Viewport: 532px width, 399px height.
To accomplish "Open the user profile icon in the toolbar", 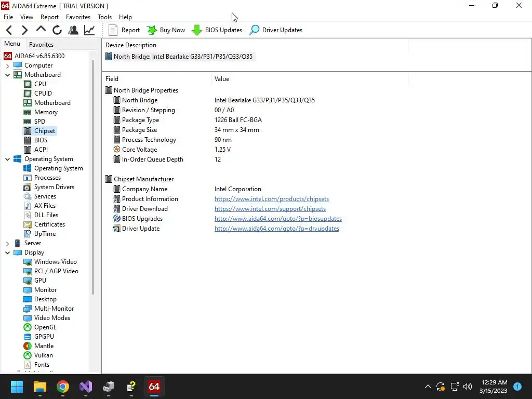I will click(x=73, y=30).
